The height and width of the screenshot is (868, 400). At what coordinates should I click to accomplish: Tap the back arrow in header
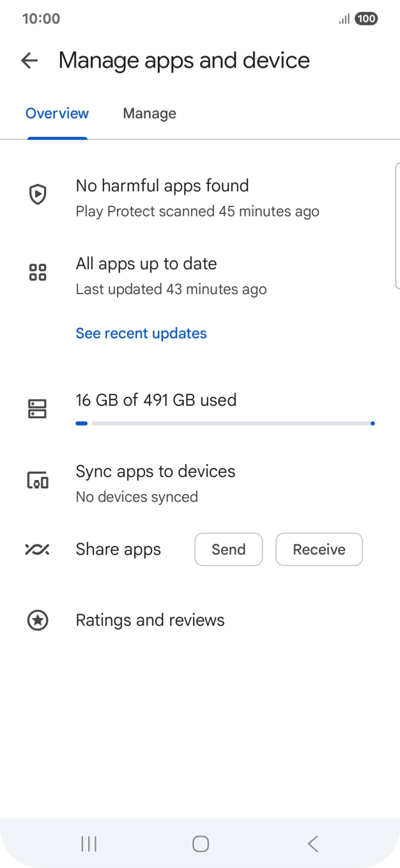[x=29, y=61]
